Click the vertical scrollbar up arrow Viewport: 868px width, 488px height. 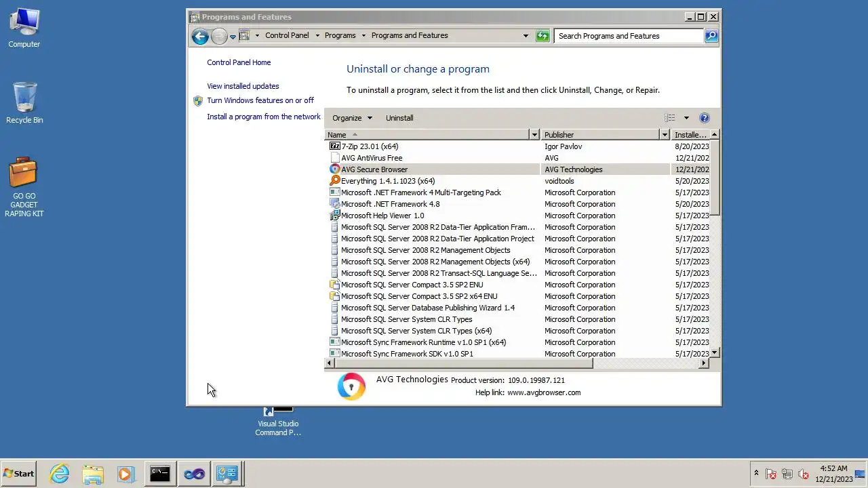[x=715, y=135]
